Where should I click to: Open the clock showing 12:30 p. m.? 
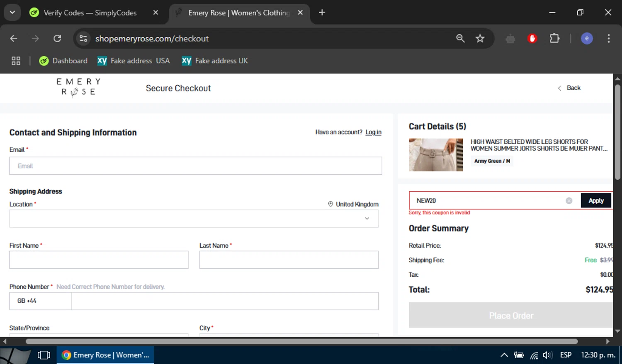pos(598,355)
